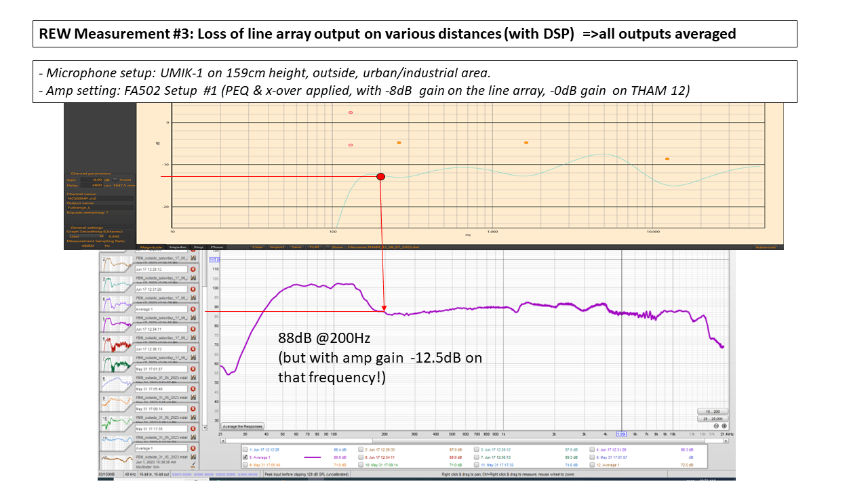Viewport: 868px width, 488px height.
Task: Click the May 31 17:17:35 name field
Action: pyautogui.click(x=161, y=428)
